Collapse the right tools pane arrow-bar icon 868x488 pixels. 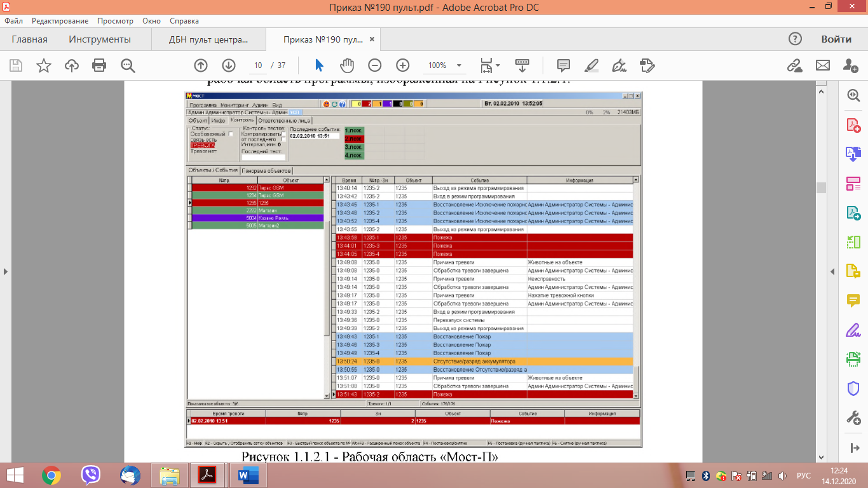855,448
